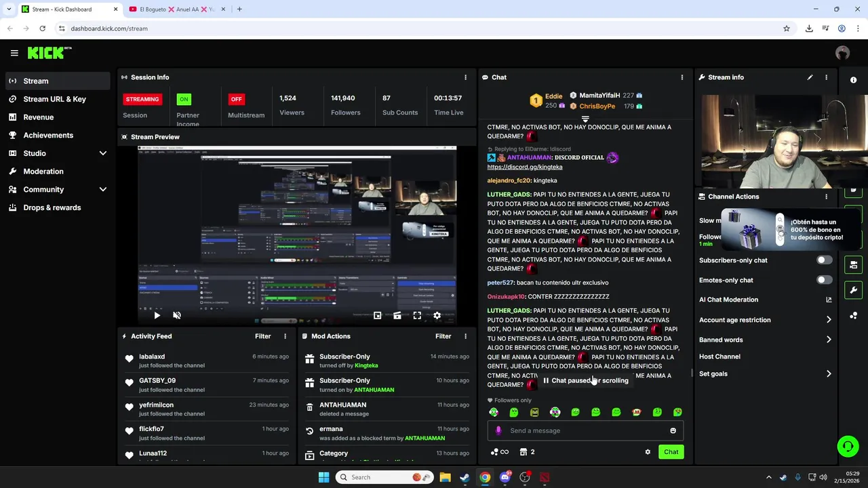The width and height of the screenshot is (868, 488).
Task: Open Channel Actions three-dot menu
Action: (x=826, y=197)
